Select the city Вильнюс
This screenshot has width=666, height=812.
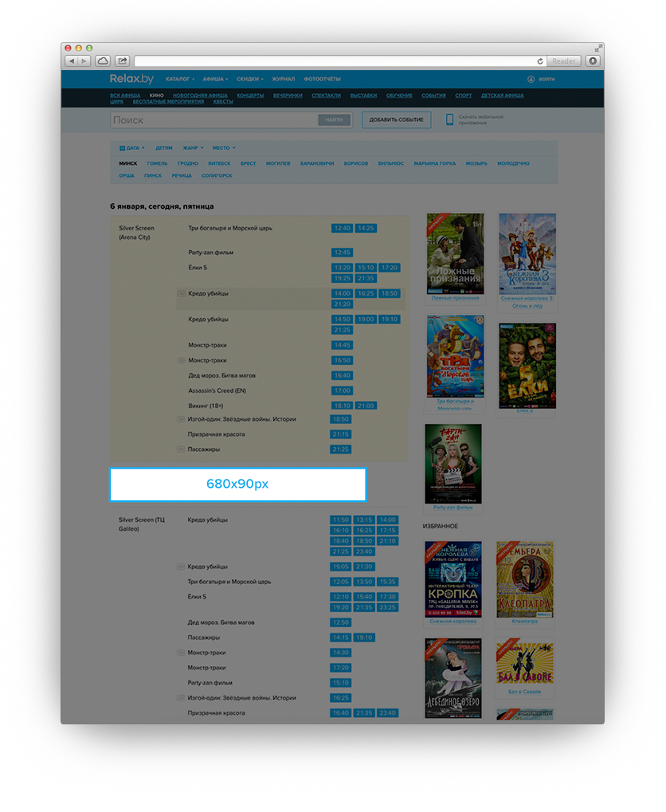click(x=390, y=163)
